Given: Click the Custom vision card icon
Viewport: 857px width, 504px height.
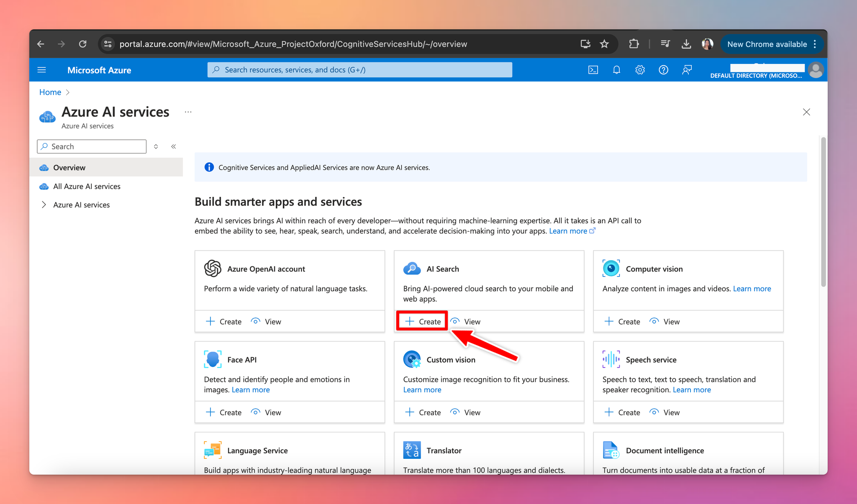Looking at the screenshot, I should pos(412,359).
